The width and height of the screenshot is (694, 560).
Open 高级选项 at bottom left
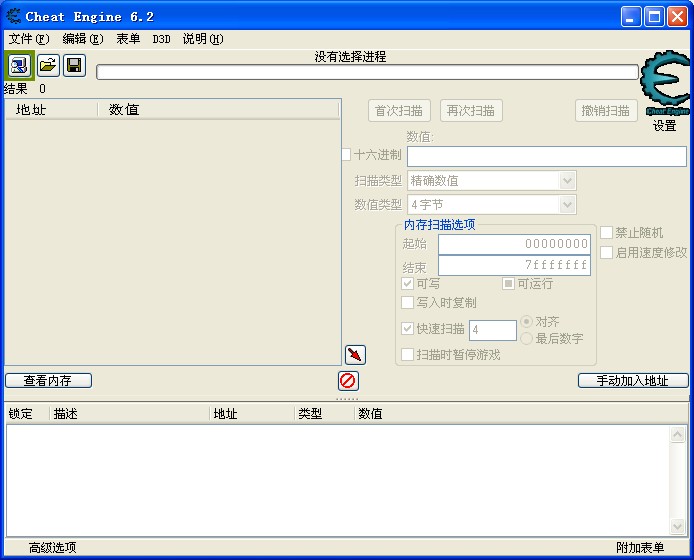pyautogui.click(x=53, y=548)
